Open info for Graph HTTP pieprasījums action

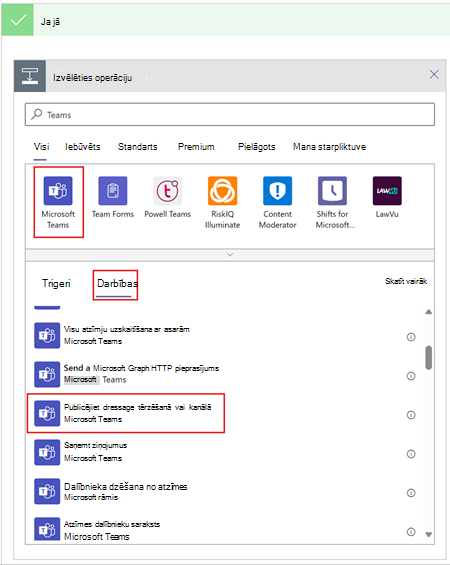411,376
